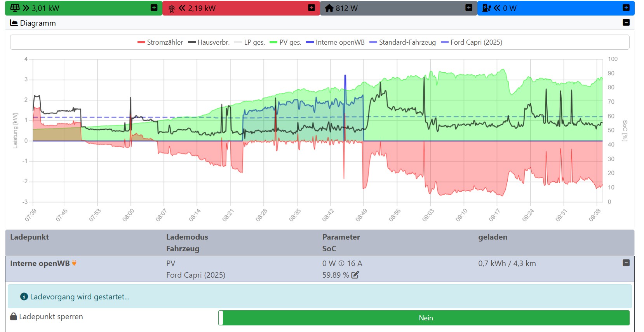The height and width of the screenshot is (332, 644).
Task: Click the lock icon beside Ladepunkt sperren
Action: click(x=14, y=316)
